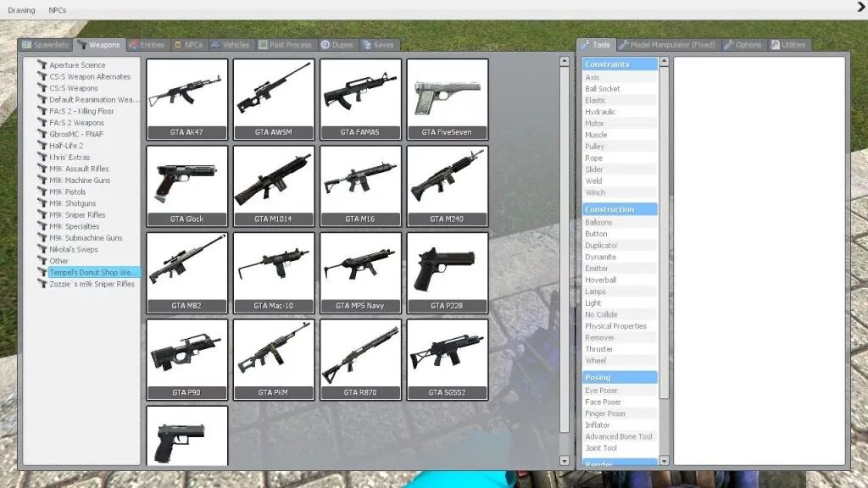This screenshot has width=868, height=488.
Task: Switch to the Options tab
Action: coord(743,45)
